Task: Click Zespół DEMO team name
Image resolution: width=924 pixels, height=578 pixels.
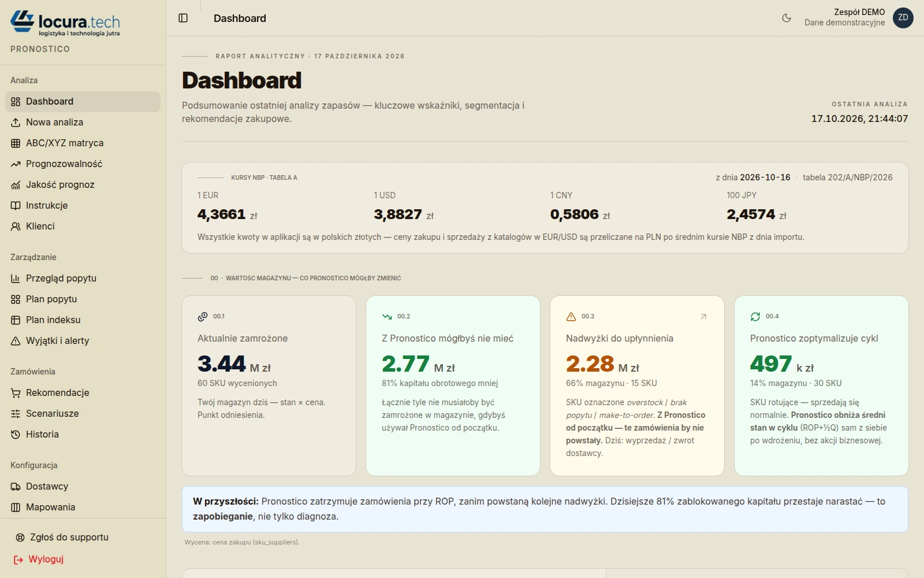Action: point(859,12)
